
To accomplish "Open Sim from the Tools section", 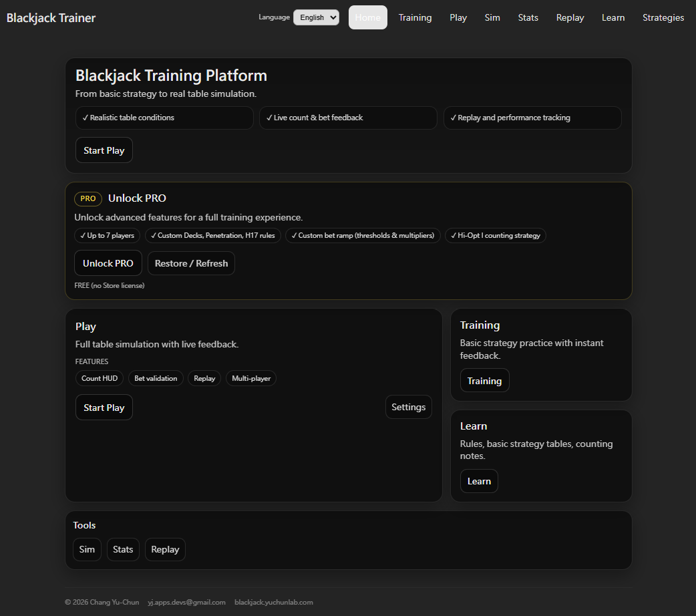I will tap(87, 549).
